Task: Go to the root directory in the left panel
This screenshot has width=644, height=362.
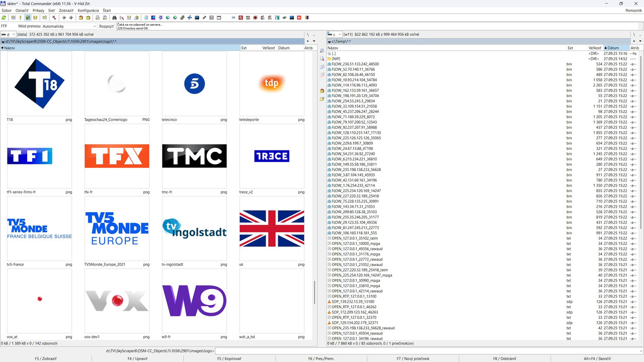Action: pyautogui.click(x=308, y=35)
